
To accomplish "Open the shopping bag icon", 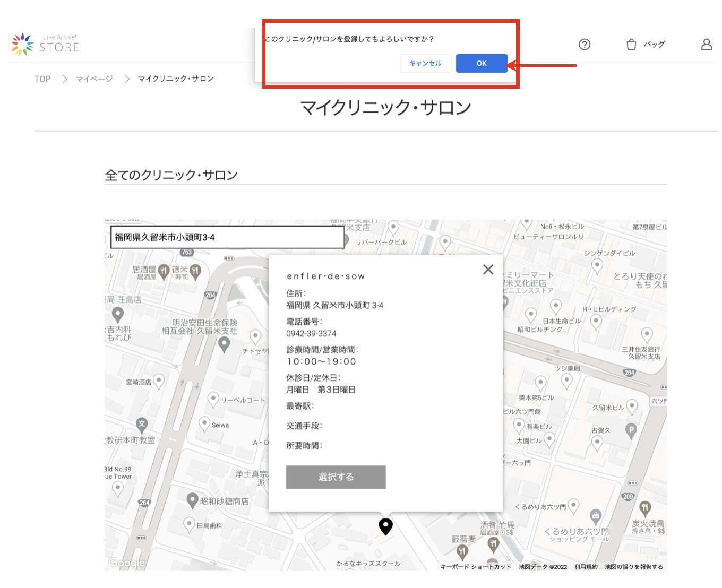I will click(x=631, y=45).
